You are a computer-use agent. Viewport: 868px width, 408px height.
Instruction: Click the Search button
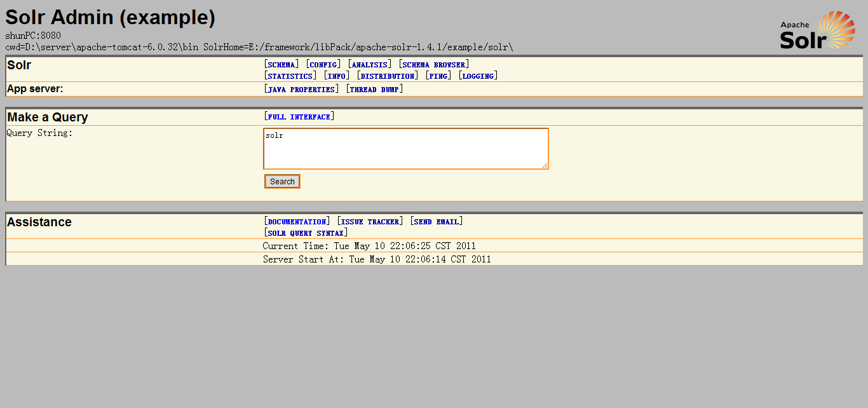282,182
